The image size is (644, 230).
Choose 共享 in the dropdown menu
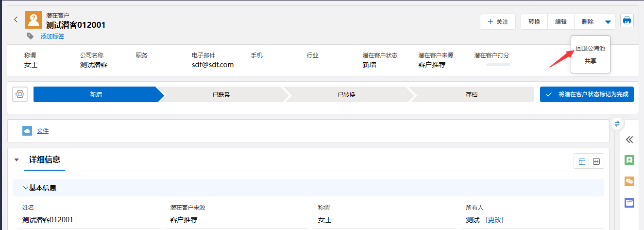coord(590,61)
